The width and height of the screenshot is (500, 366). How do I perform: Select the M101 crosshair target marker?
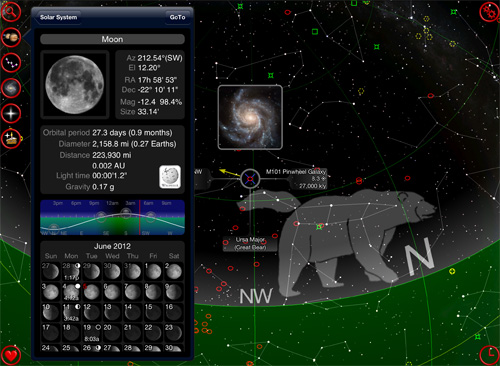pos(250,179)
